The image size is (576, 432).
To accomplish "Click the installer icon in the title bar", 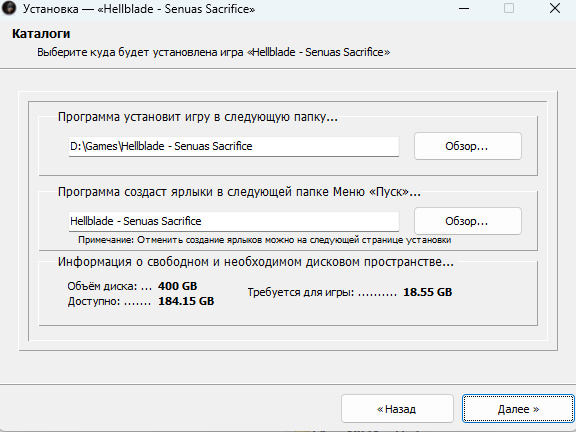I will 9,8.
